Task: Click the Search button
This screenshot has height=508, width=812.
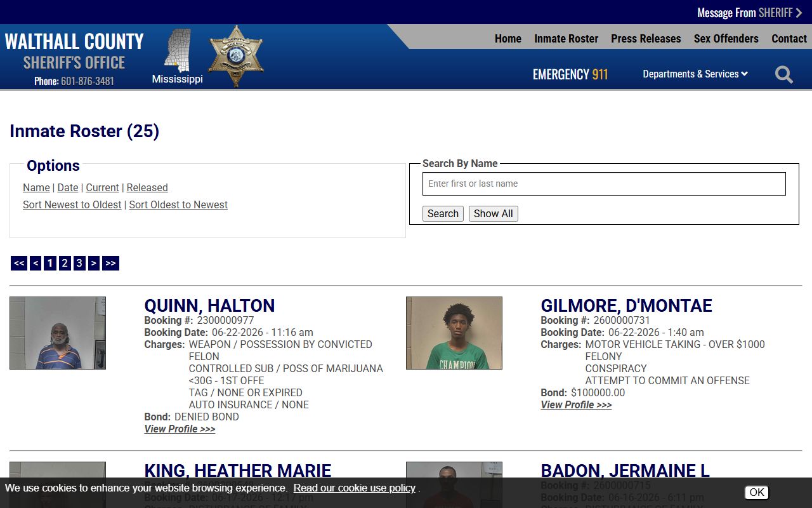Action: tap(443, 214)
